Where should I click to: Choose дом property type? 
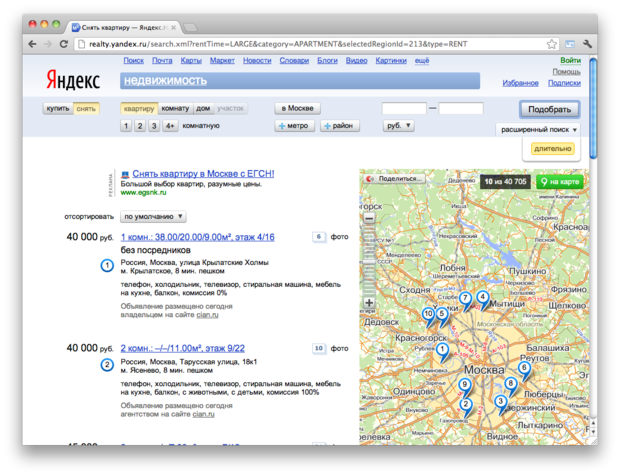tap(203, 108)
